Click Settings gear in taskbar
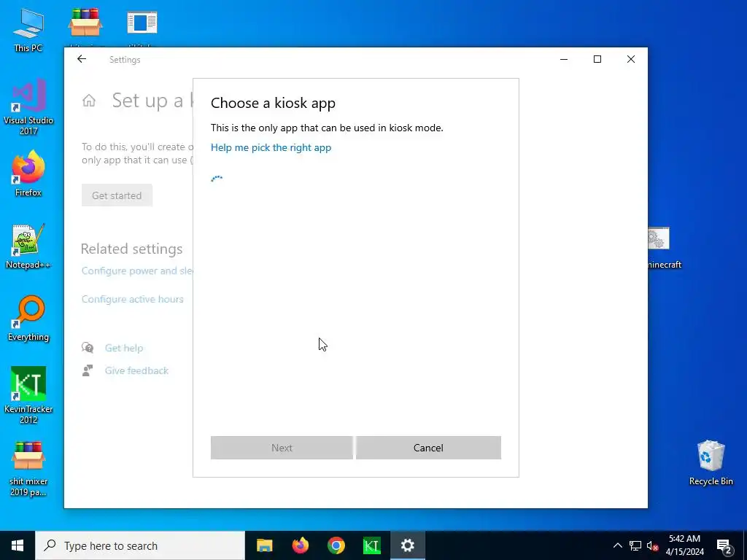 point(407,545)
